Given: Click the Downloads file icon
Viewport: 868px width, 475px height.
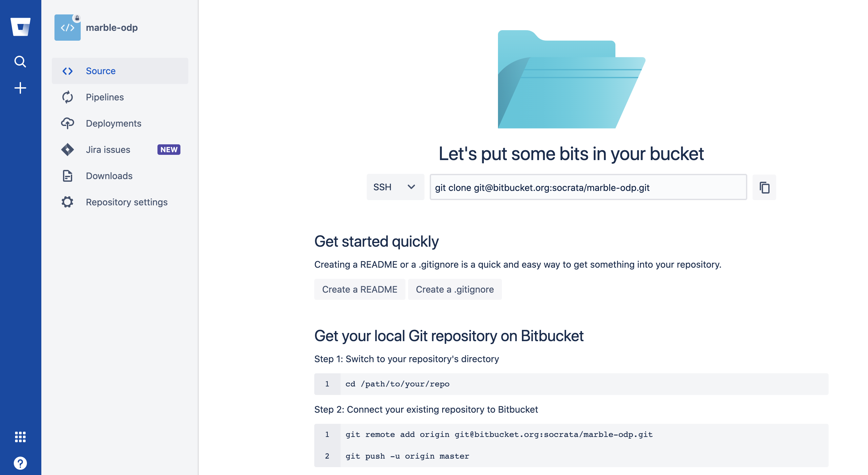Looking at the screenshot, I should [67, 176].
